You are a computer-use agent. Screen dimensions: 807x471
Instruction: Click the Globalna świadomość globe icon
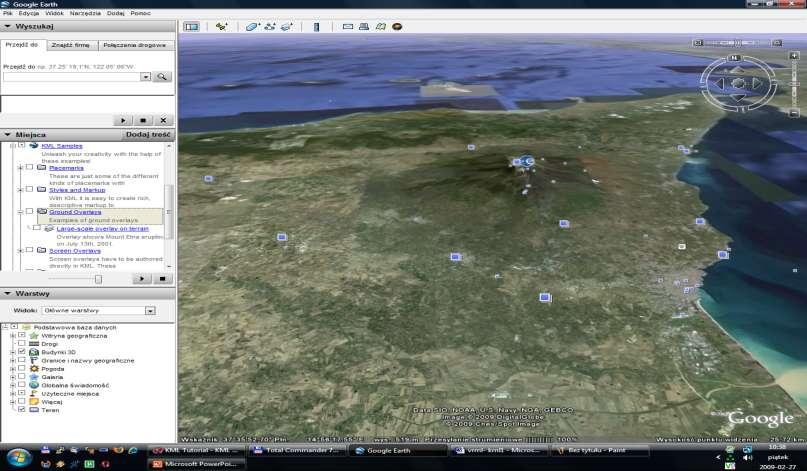click(x=34, y=385)
